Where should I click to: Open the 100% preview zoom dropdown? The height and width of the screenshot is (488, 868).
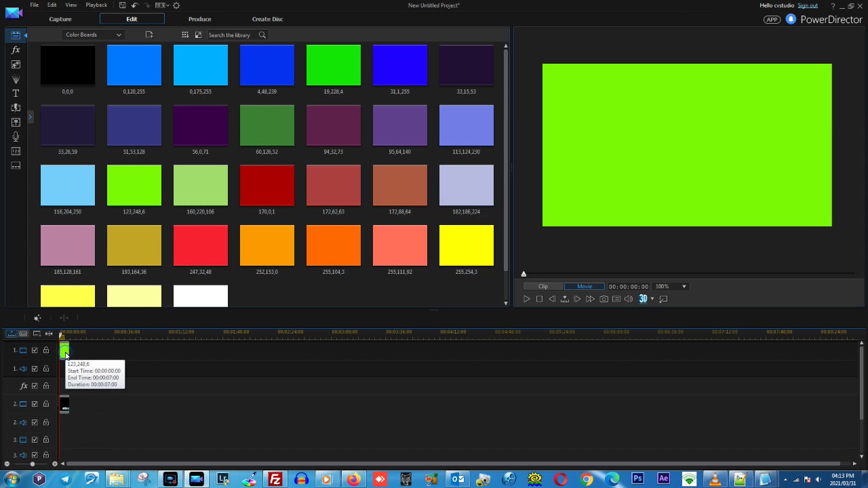pos(671,287)
